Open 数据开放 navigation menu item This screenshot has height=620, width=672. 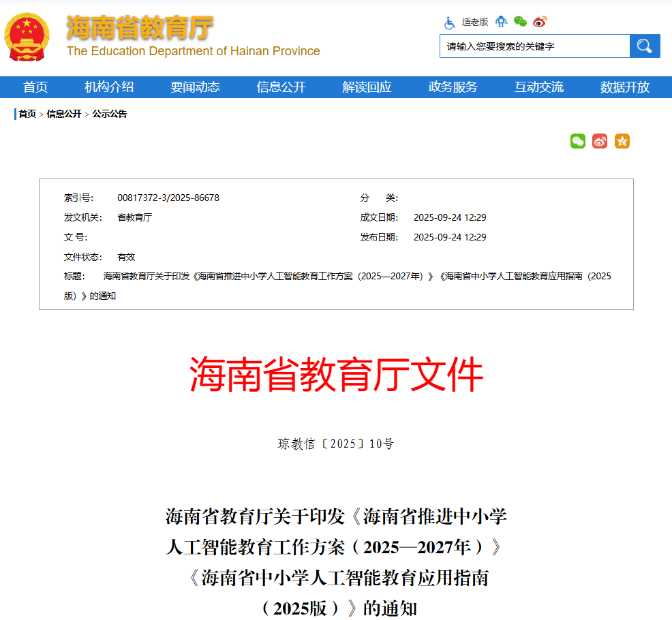click(624, 87)
